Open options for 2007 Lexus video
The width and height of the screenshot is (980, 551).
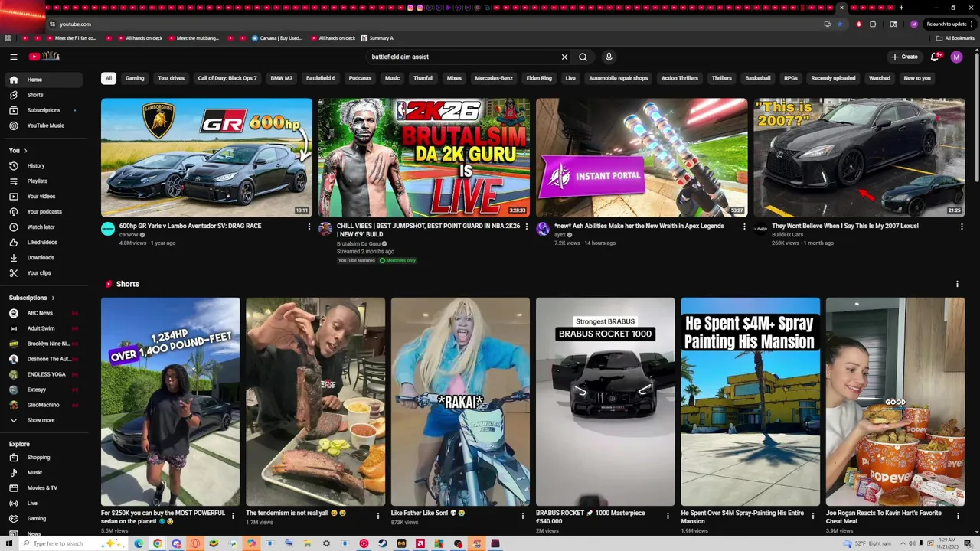tap(962, 227)
